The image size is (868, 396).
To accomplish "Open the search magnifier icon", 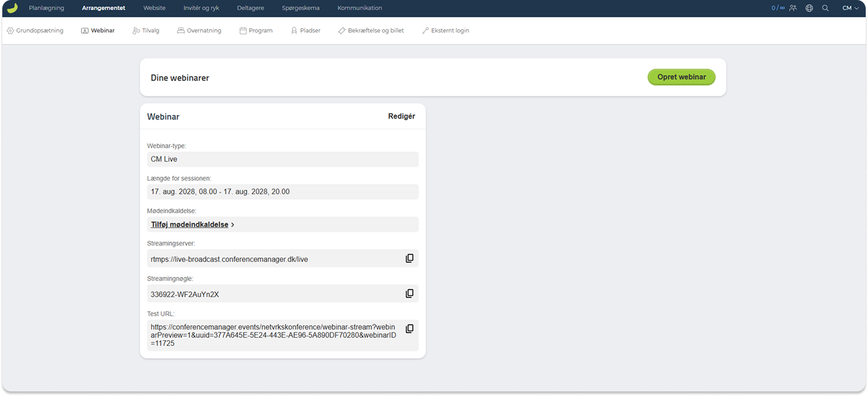I will tap(825, 8).
